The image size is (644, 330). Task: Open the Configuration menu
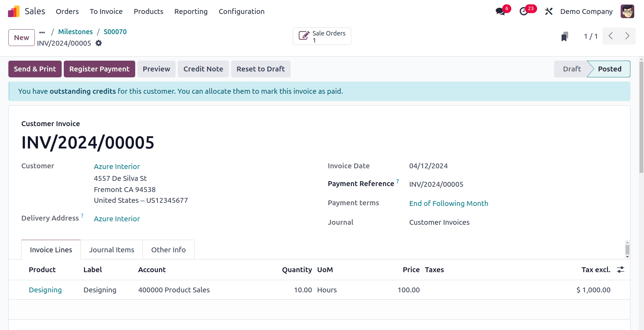pos(242,11)
